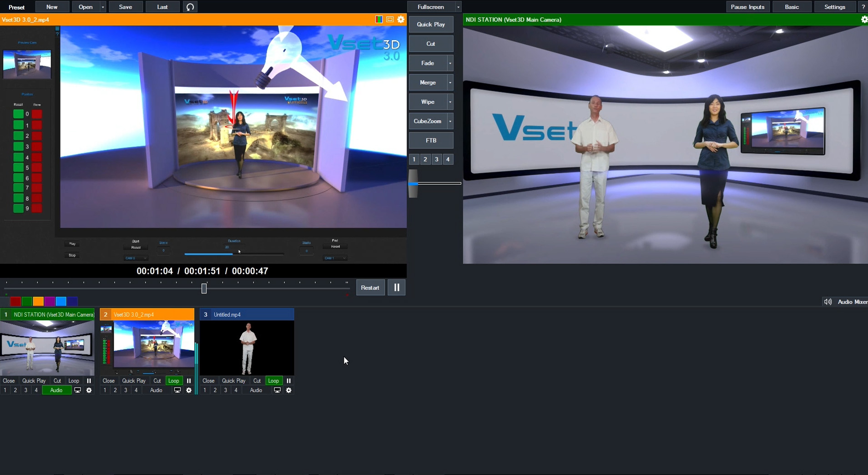Screen dimensions: 868x475
Task: Click the transition T-bar handle
Action: click(413, 184)
